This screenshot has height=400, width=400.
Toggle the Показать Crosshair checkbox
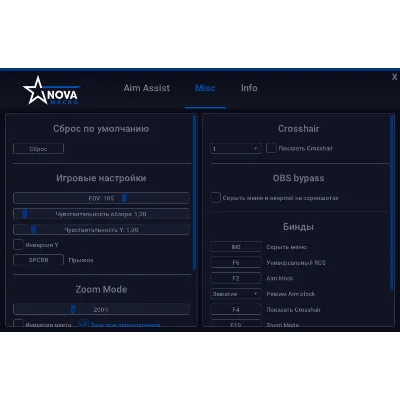tap(271, 148)
